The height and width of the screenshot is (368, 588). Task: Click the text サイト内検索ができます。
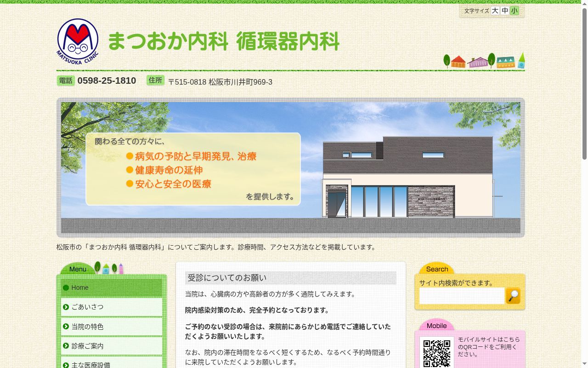[x=458, y=283]
